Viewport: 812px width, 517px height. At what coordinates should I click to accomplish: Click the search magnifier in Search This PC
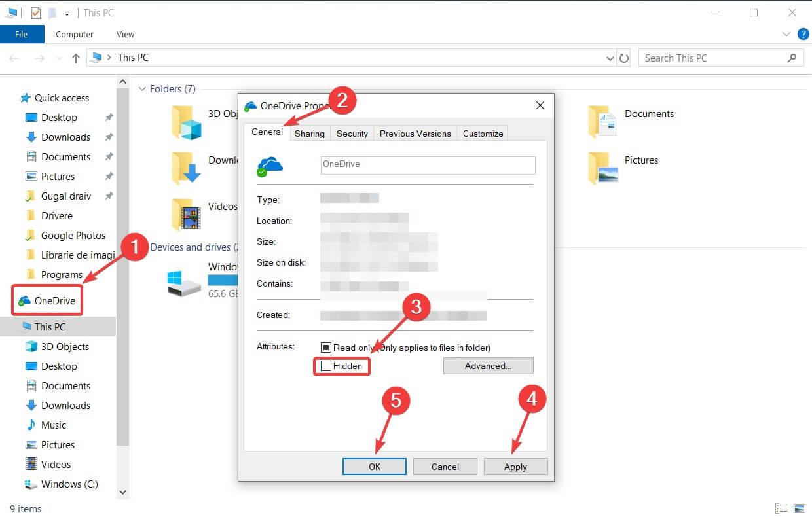point(792,58)
